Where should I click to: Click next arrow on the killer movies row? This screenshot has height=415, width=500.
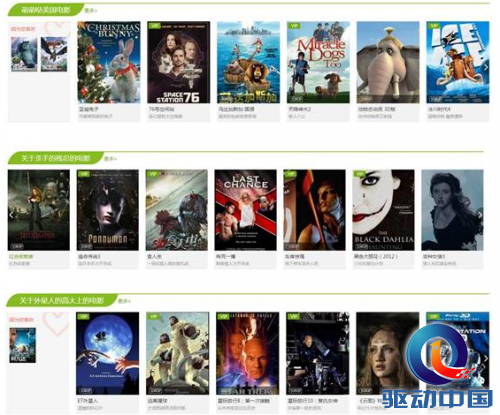pos(480,215)
